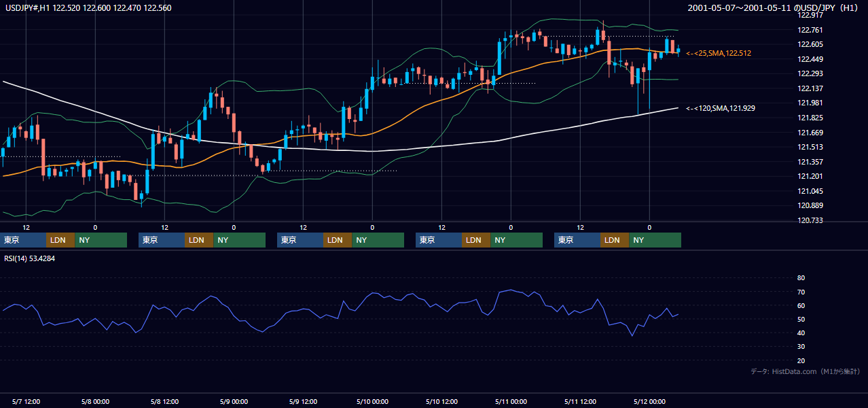Click the 5/8 00:00 date label

[x=95, y=401]
